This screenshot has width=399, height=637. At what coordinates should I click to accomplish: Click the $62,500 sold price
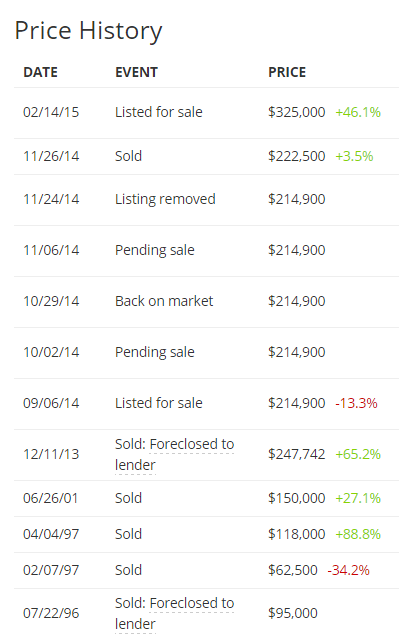tap(293, 570)
